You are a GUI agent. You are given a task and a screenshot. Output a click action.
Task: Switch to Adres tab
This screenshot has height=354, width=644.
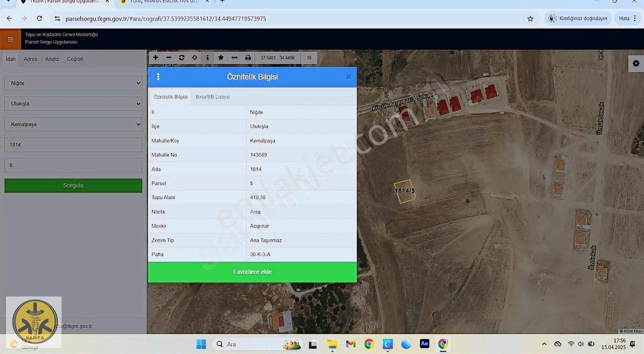[30, 59]
